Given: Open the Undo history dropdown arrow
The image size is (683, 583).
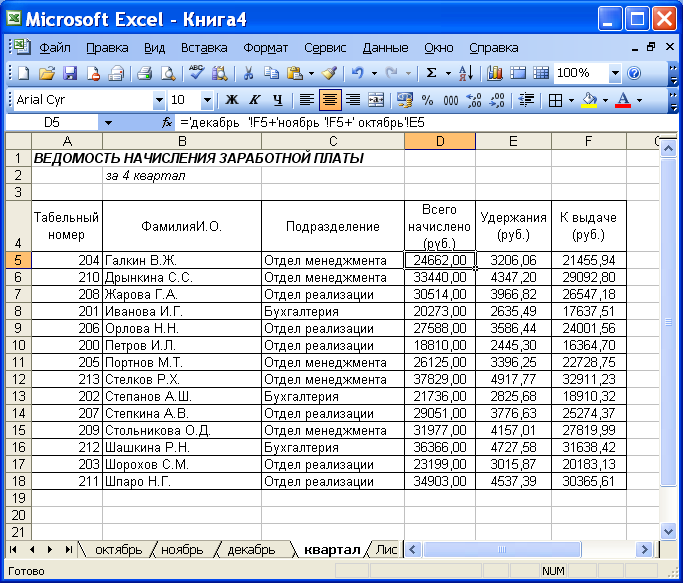Looking at the screenshot, I should (374, 73).
